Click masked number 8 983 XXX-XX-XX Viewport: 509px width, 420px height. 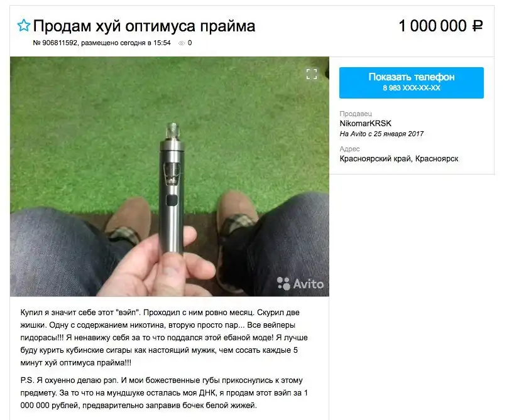(412, 88)
